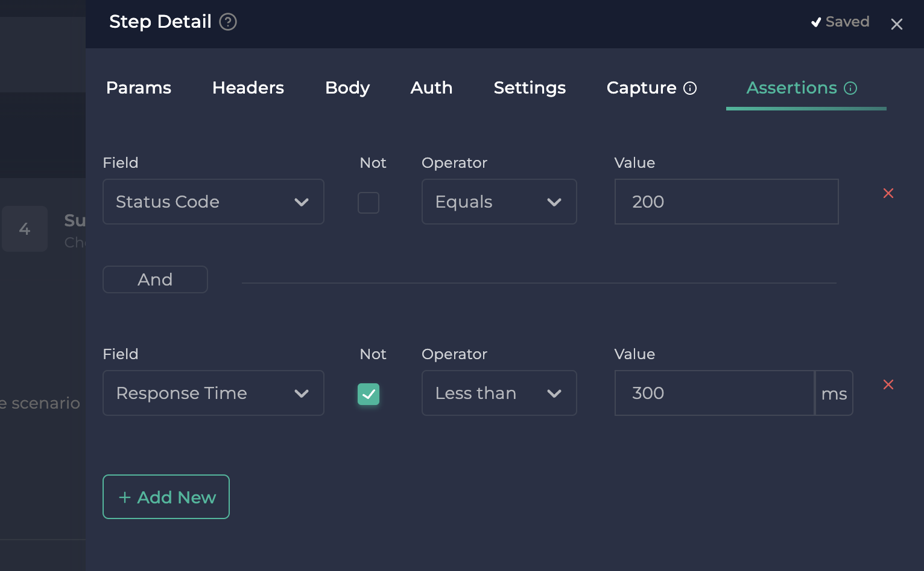Switch to the Params tab
The height and width of the screenshot is (571, 924).
pyautogui.click(x=139, y=88)
